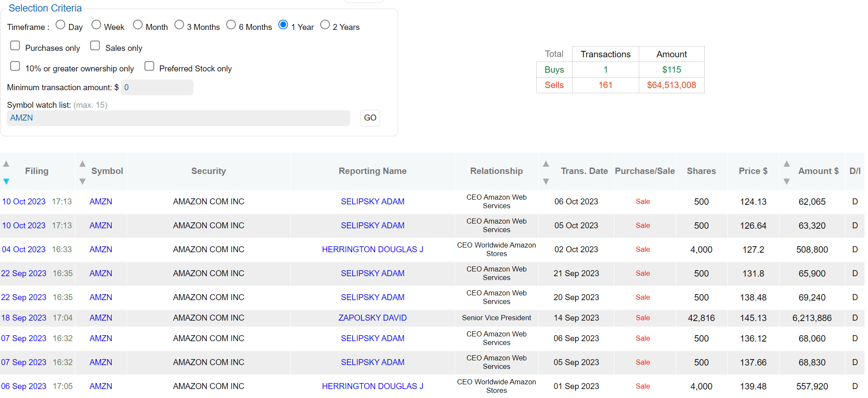Screen dimensions: 868x398
Task: Select the 3 Months timeframe
Action: [x=179, y=25]
